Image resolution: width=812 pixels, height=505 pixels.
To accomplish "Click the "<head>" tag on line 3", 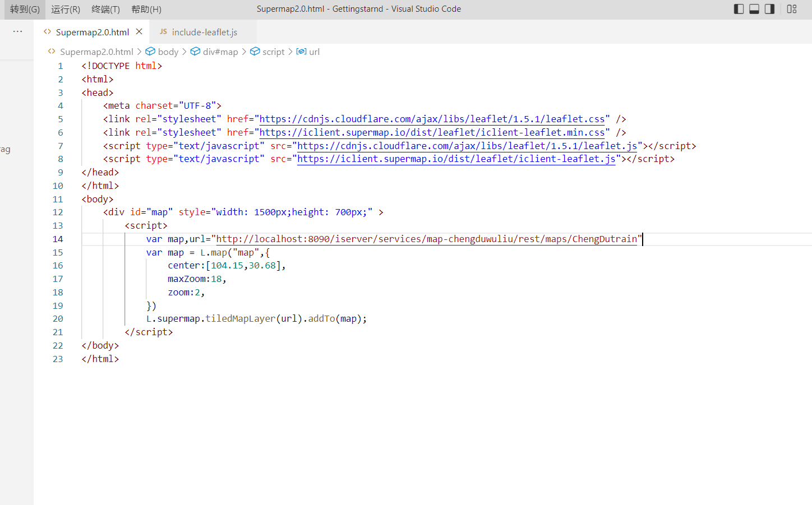I will [x=98, y=92].
